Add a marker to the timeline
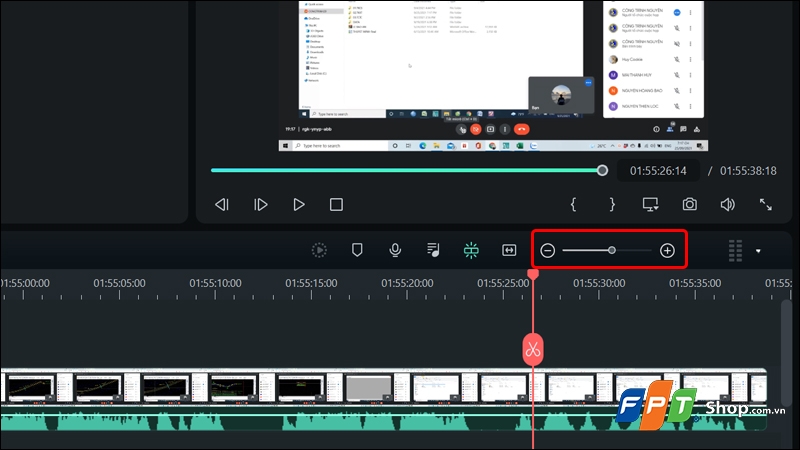 coord(357,250)
